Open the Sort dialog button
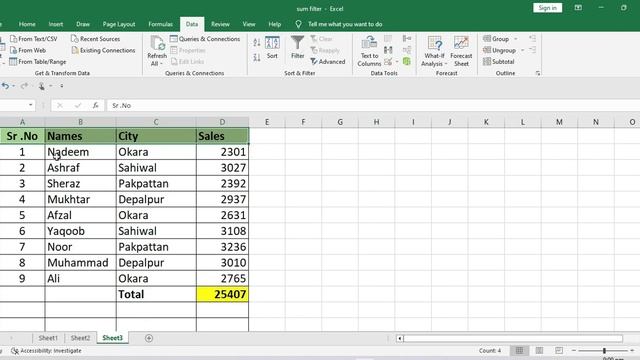 (272, 47)
